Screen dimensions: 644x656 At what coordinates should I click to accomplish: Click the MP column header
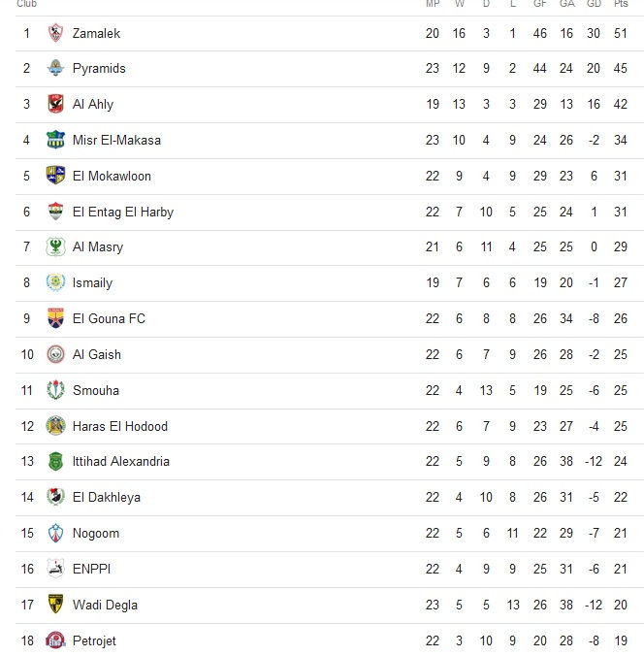tap(433, 4)
